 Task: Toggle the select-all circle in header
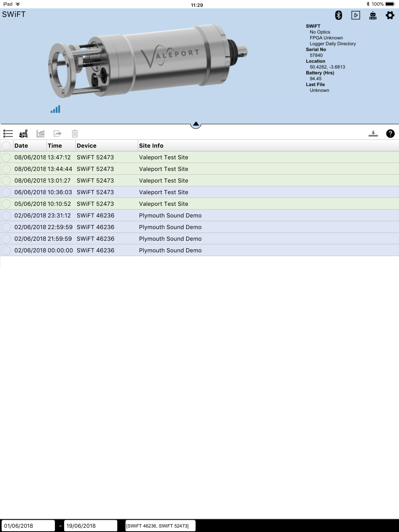point(6,145)
